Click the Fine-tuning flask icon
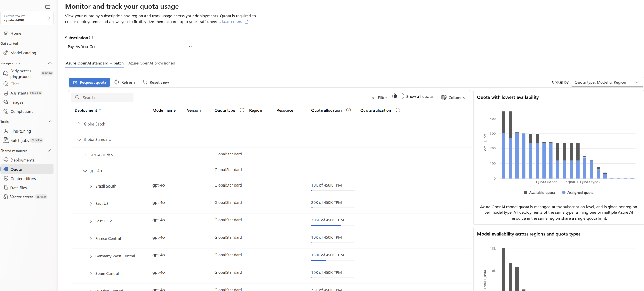Image resolution: width=644 pixels, height=291 pixels. (6, 131)
